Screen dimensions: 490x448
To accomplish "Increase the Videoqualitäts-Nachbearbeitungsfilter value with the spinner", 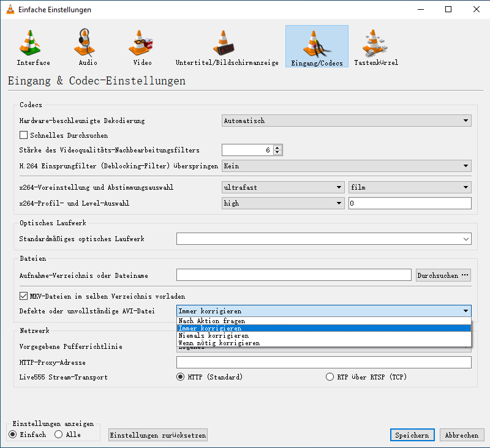I will (x=277, y=147).
